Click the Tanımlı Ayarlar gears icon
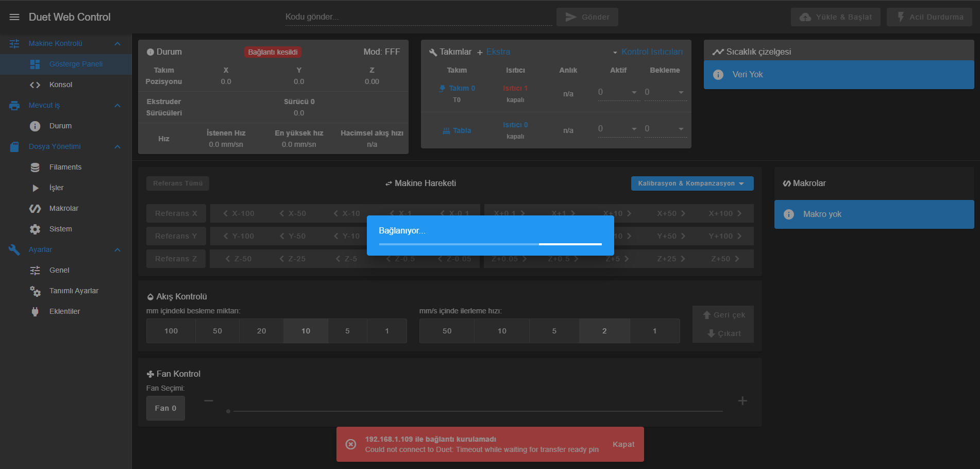This screenshot has width=980, height=469. click(x=35, y=291)
